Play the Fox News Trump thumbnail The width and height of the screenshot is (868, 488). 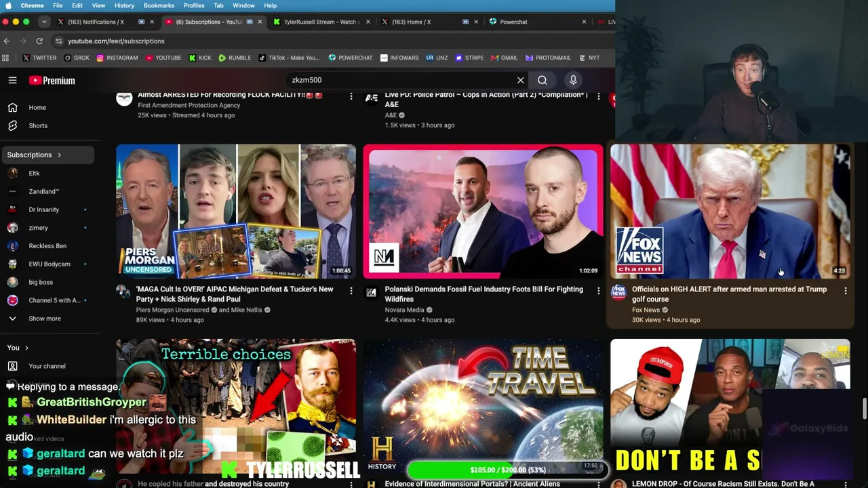pyautogui.click(x=730, y=211)
